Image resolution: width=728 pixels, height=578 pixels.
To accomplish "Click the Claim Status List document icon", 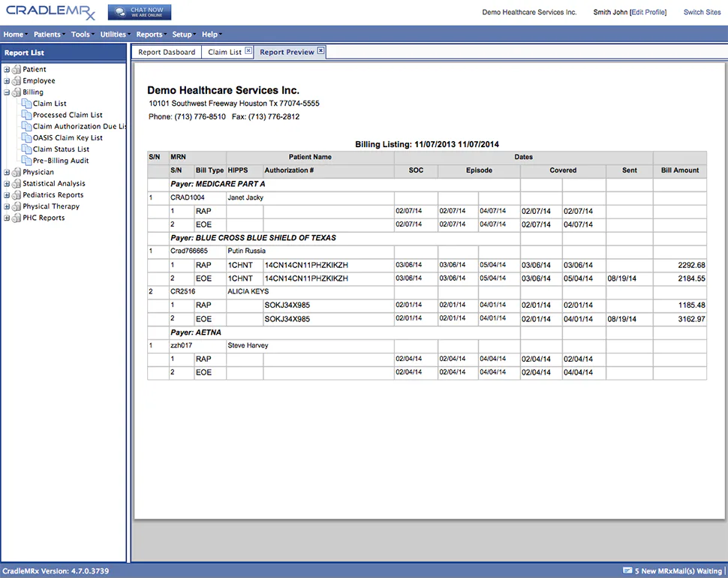I will pos(27,149).
